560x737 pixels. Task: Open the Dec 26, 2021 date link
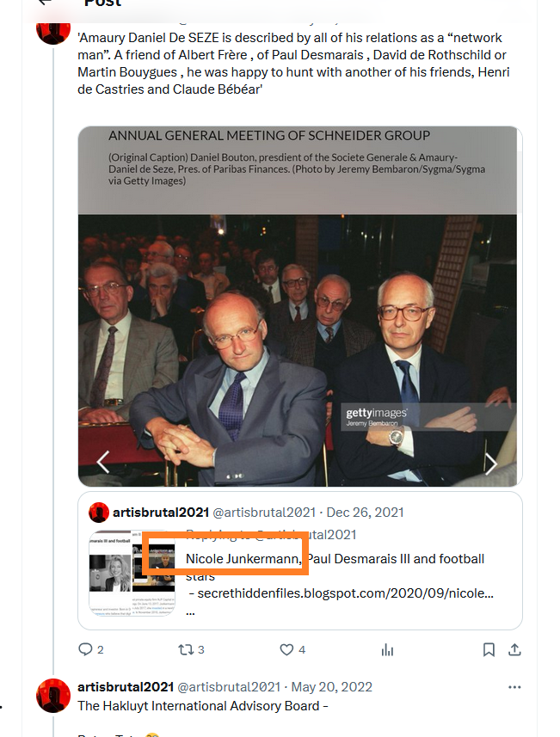pyautogui.click(x=365, y=513)
